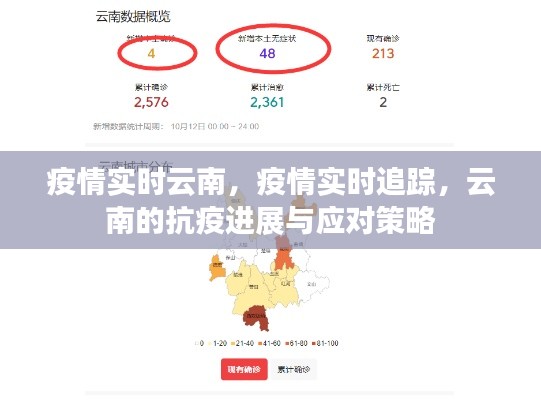541x400 pixels.
Task: Click the cumulative cured figure 2,361
Action: [267, 102]
